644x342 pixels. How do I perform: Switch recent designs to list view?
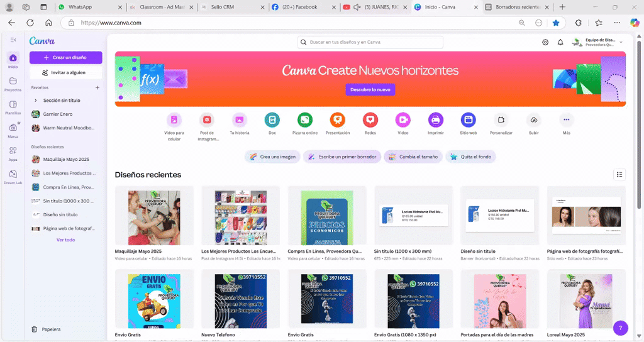coord(619,175)
